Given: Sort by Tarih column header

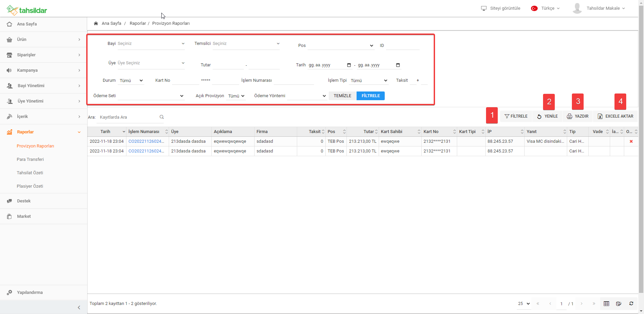Looking at the screenshot, I should 107,132.
